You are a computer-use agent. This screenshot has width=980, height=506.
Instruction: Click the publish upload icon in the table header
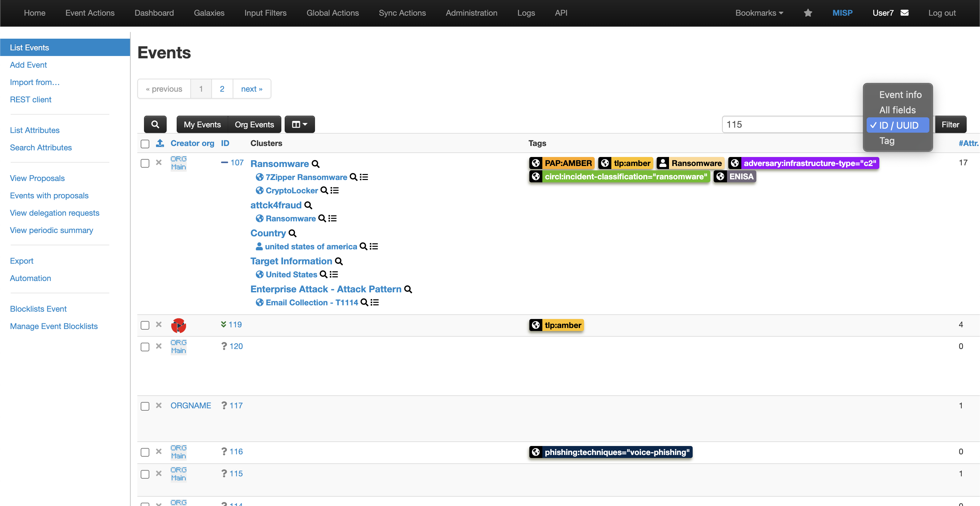160,143
